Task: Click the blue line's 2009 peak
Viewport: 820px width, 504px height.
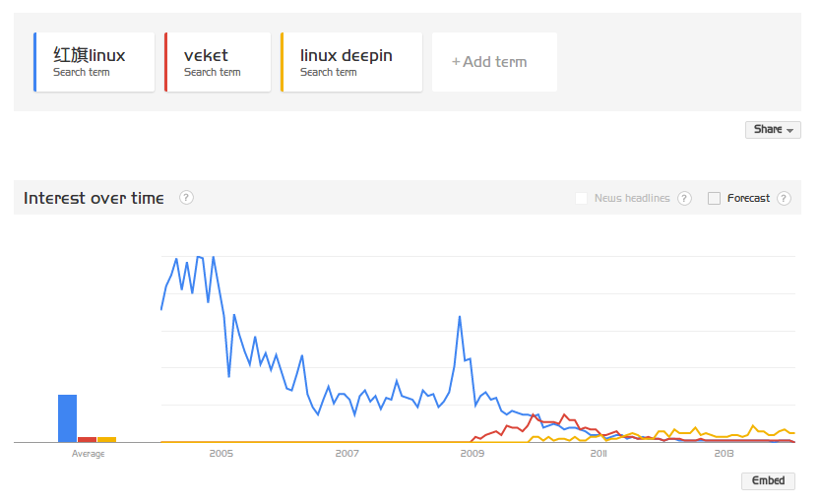Action: pyautogui.click(x=460, y=317)
